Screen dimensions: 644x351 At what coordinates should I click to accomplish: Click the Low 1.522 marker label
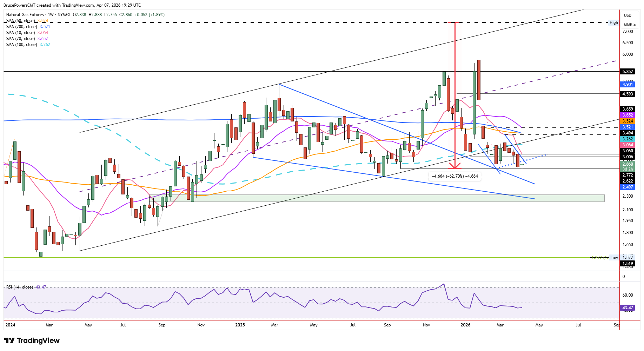(621, 258)
